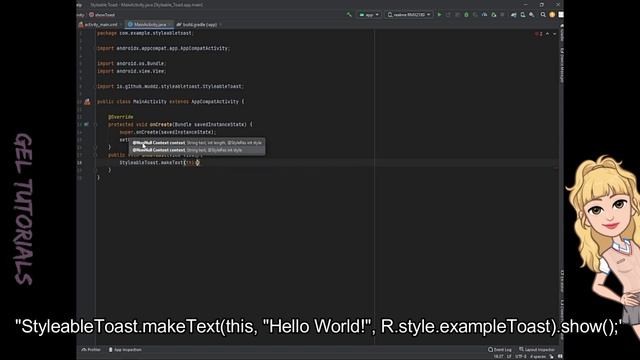Click the orange user account avatar icon
This screenshot has width=640, height=360.
pyautogui.click(x=552, y=15)
